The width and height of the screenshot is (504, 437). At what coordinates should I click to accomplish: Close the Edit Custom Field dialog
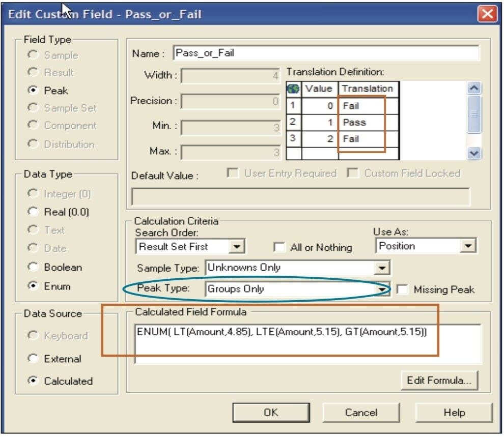(x=487, y=14)
